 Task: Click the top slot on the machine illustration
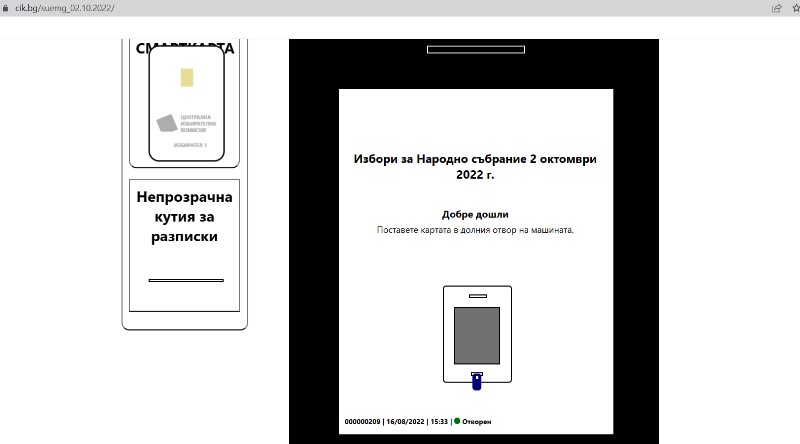tap(478, 296)
